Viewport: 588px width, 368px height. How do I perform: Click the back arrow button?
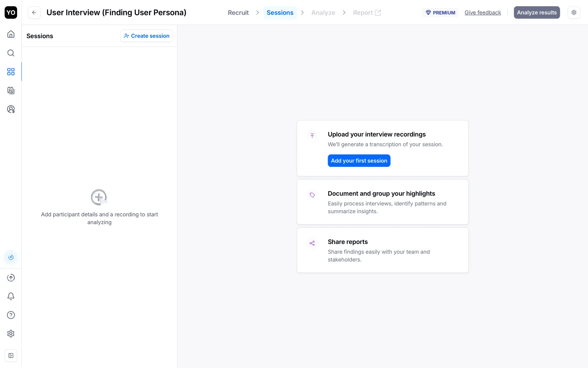[x=34, y=13]
